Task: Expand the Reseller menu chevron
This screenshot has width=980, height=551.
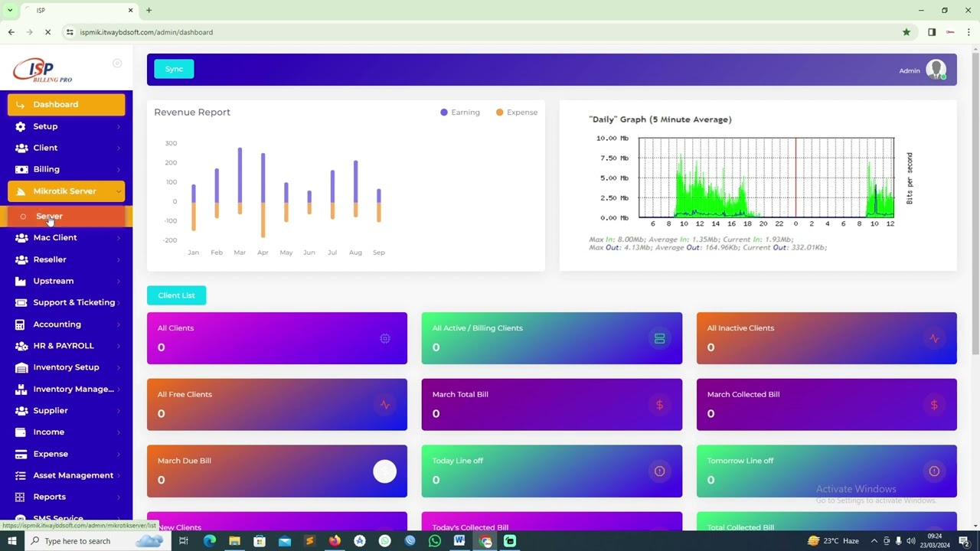Action: (119, 259)
